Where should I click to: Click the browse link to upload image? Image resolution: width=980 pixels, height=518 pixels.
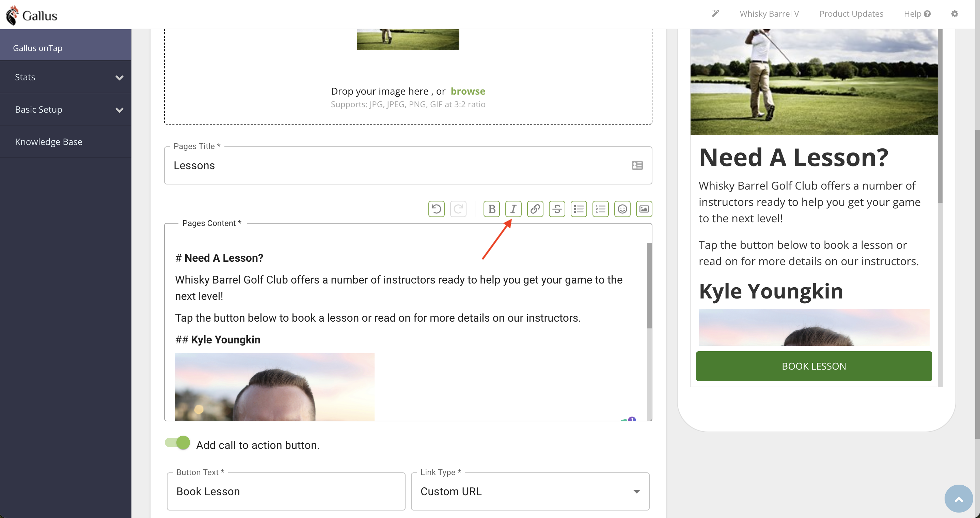[468, 91]
